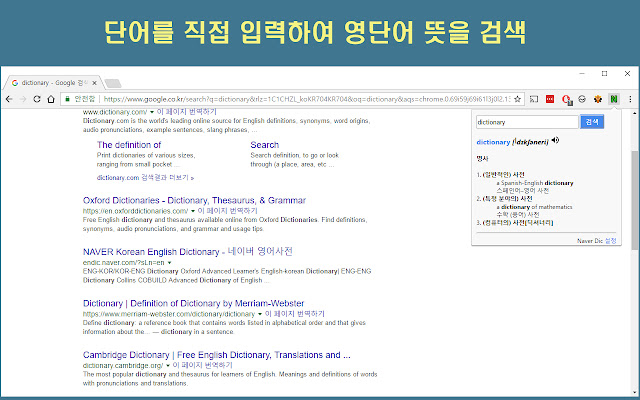Click the red square extension icon
Image resolution: width=640 pixels, height=400 pixels.
[550, 99]
